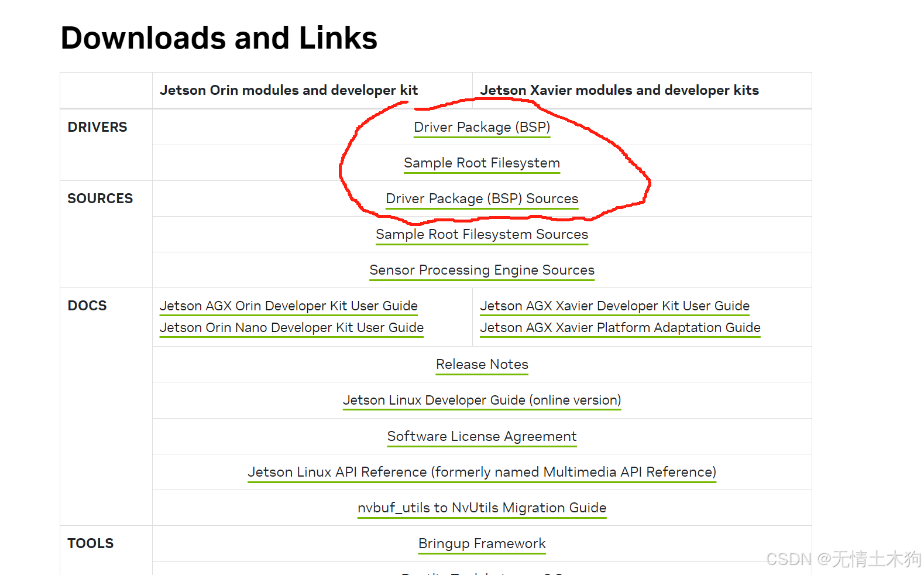Select the Downloads and Links heading

(219, 38)
